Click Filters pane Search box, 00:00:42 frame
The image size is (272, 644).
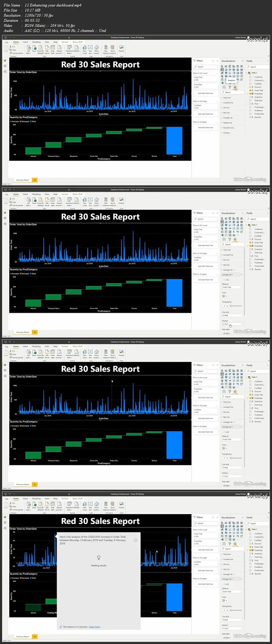point(206,67)
